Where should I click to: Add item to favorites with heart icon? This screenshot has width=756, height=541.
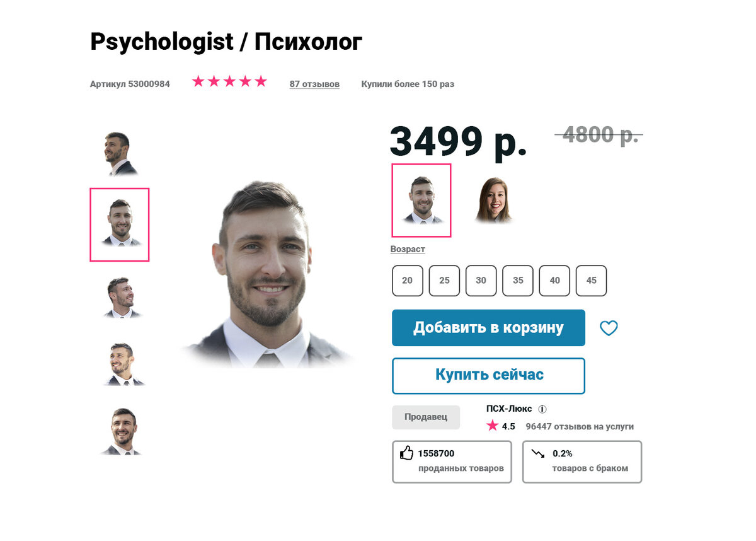pyautogui.click(x=609, y=328)
